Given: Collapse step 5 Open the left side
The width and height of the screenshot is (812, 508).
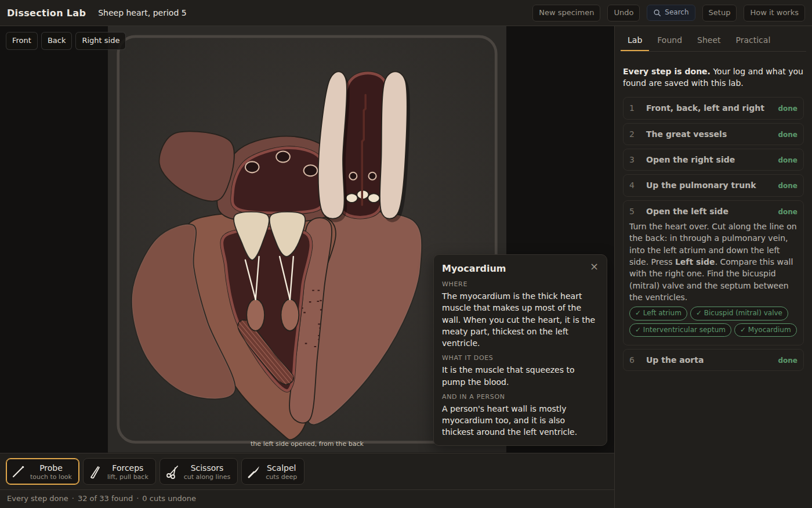Looking at the screenshot, I should 713,211.
